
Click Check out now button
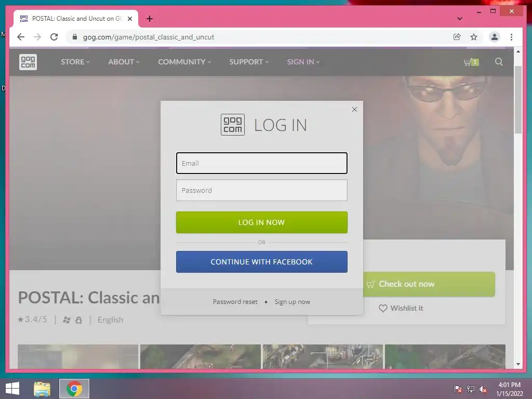pos(429,284)
